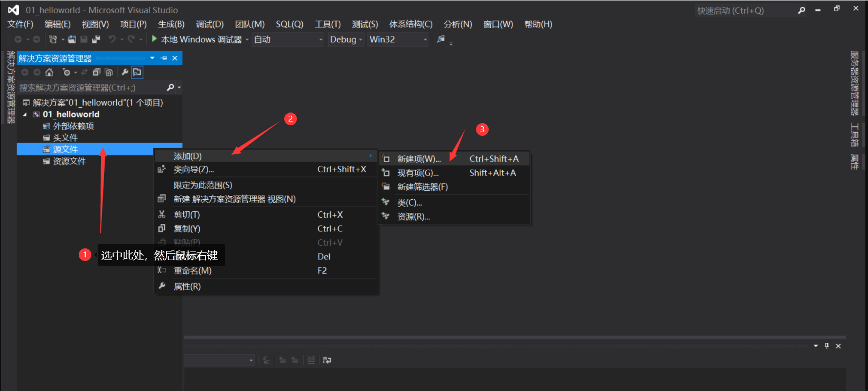Click the open file icon in main toolbar
Screen dimensions: 868x391
(x=72, y=40)
